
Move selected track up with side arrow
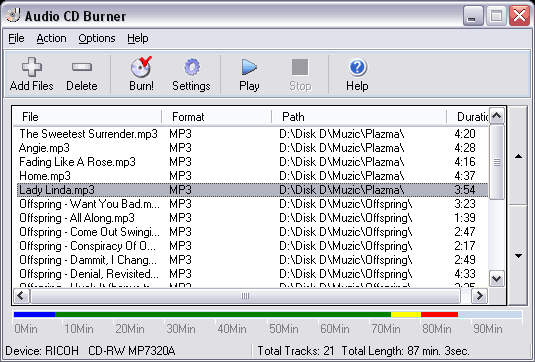tap(518, 156)
